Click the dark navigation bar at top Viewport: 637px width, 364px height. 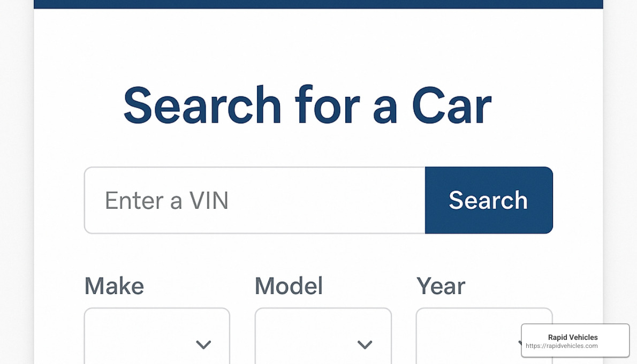[318, 4]
